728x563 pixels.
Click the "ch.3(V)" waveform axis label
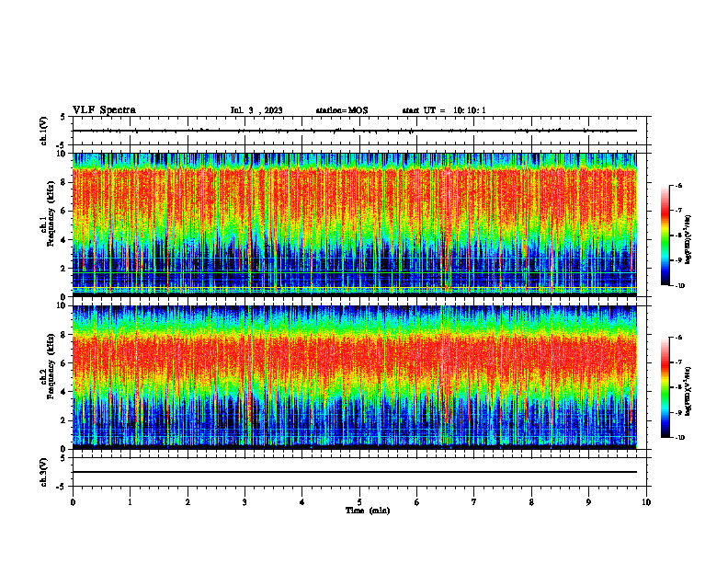coord(44,472)
